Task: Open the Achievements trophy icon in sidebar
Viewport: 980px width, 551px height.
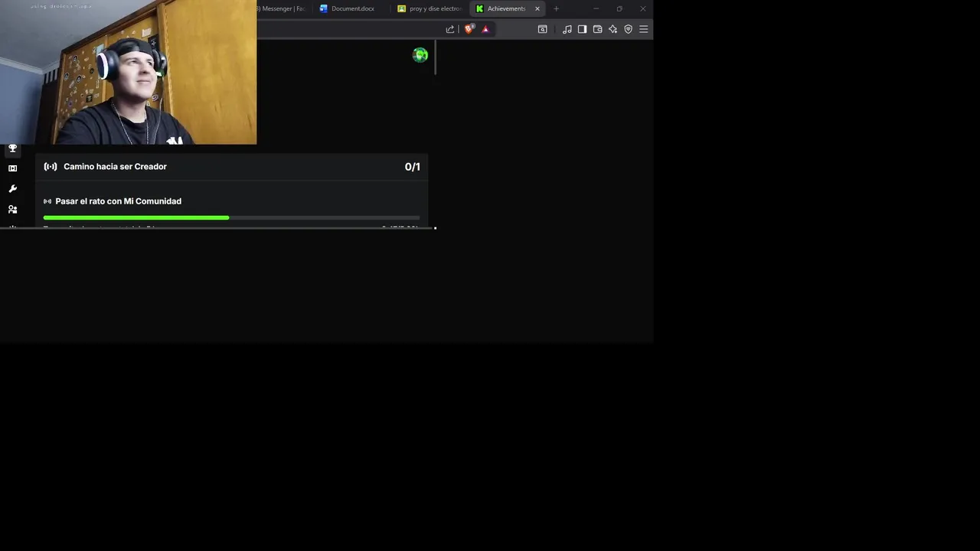Action: 12,148
